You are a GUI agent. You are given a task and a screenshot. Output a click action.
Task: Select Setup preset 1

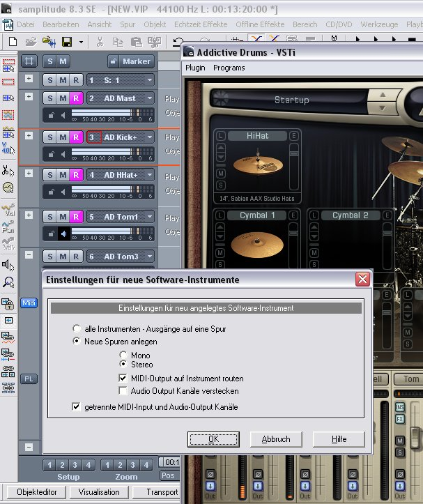49,465
